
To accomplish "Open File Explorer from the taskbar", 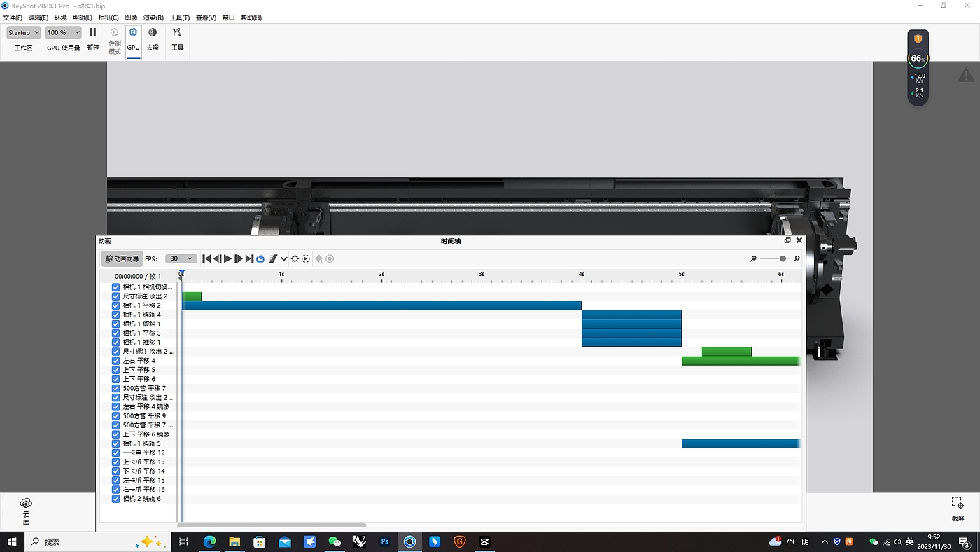I will click(234, 541).
